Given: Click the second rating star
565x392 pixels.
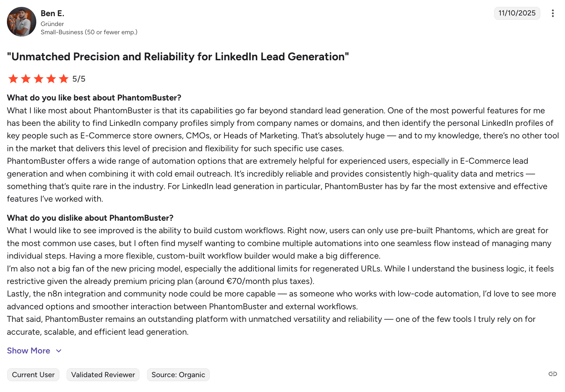Looking at the screenshot, I should coord(26,79).
